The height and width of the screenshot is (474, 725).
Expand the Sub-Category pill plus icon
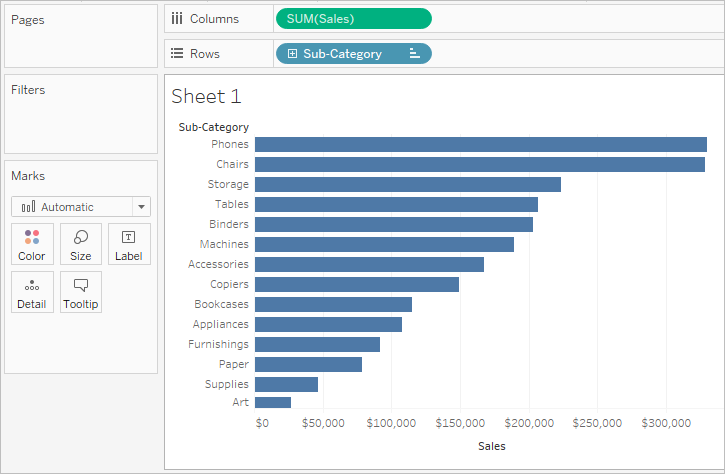[292, 54]
